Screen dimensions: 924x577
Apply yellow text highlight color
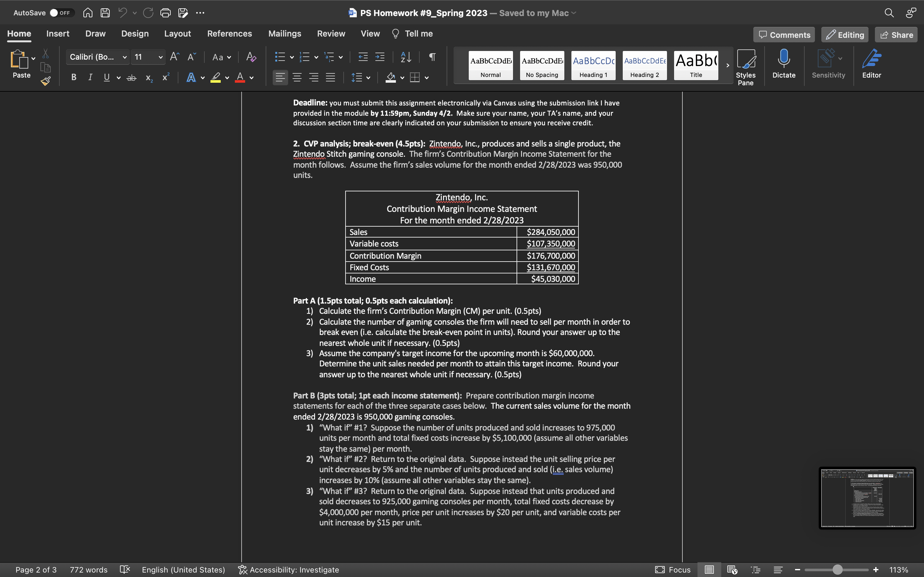coord(215,78)
